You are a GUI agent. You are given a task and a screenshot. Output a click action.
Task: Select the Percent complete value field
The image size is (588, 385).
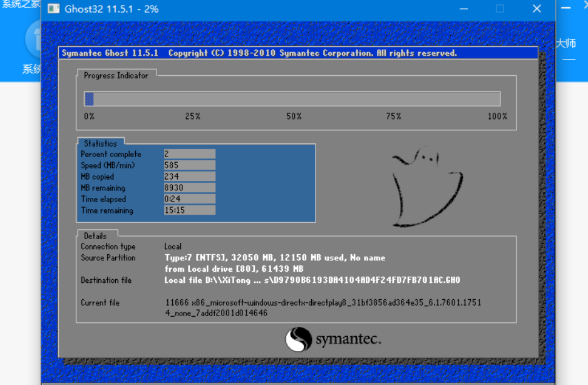tap(189, 154)
